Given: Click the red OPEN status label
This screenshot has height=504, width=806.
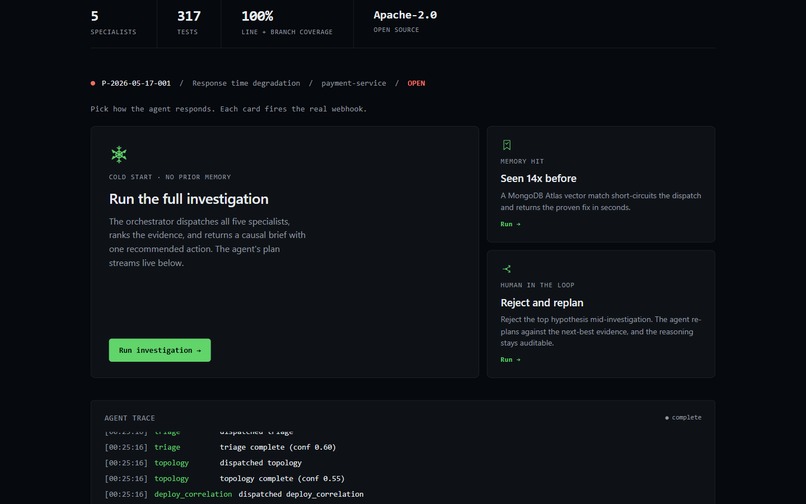Looking at the screenshot, I should 416,83.
